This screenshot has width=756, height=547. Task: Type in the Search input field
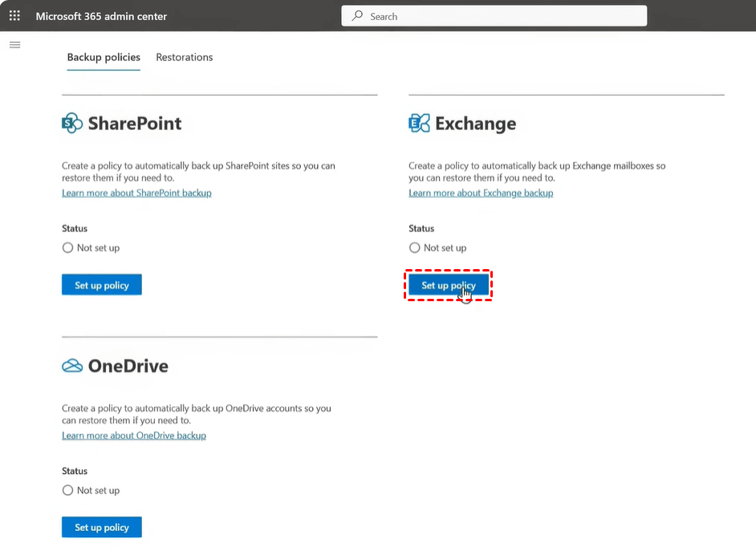[506, 16]
